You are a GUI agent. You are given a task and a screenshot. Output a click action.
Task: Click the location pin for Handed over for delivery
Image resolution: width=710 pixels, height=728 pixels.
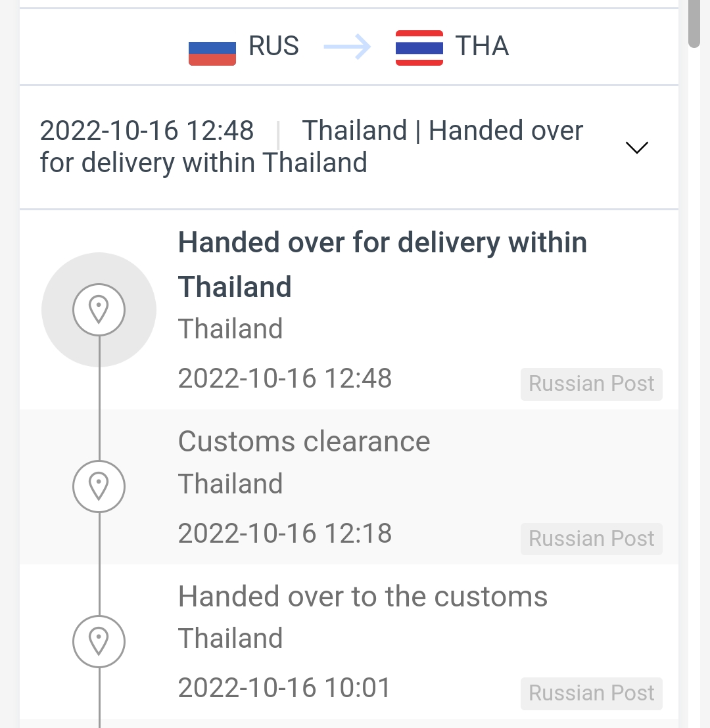click(99, 309)
